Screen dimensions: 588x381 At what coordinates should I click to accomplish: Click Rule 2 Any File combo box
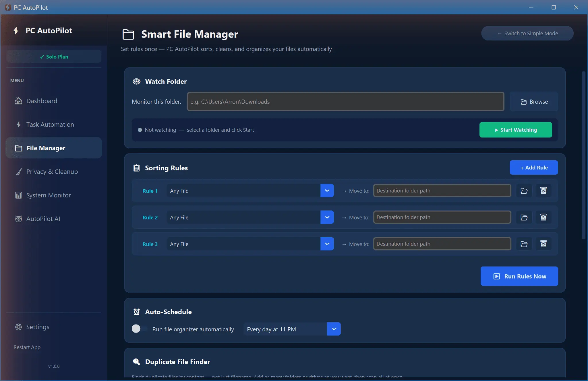[250, 217]
